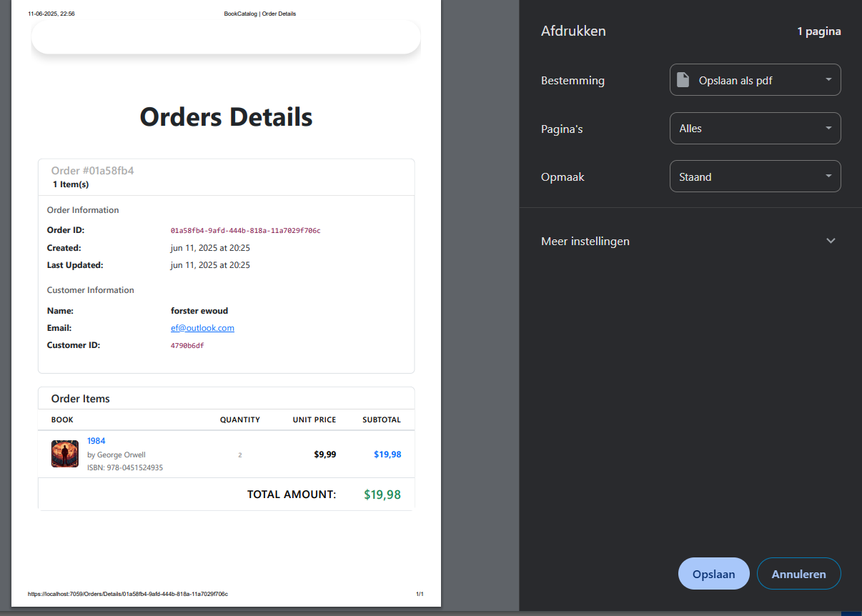Click the Customer Information heading

tap(91, 290)
